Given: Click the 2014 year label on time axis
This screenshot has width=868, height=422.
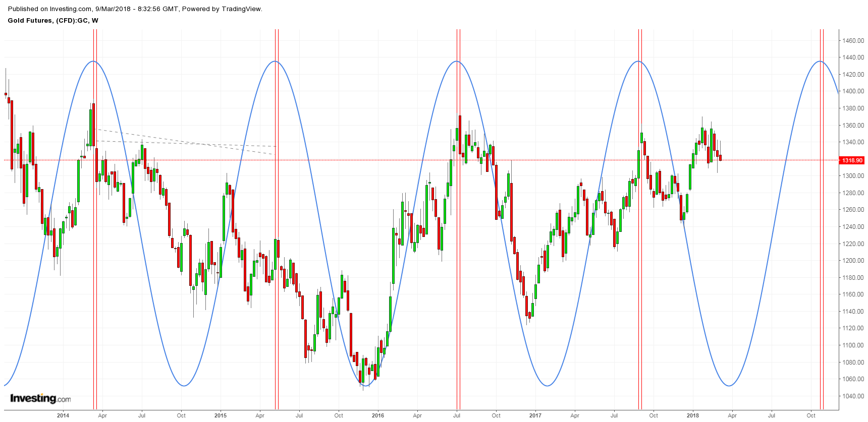Looking at the screenshot, I should (x=63, y=416).
